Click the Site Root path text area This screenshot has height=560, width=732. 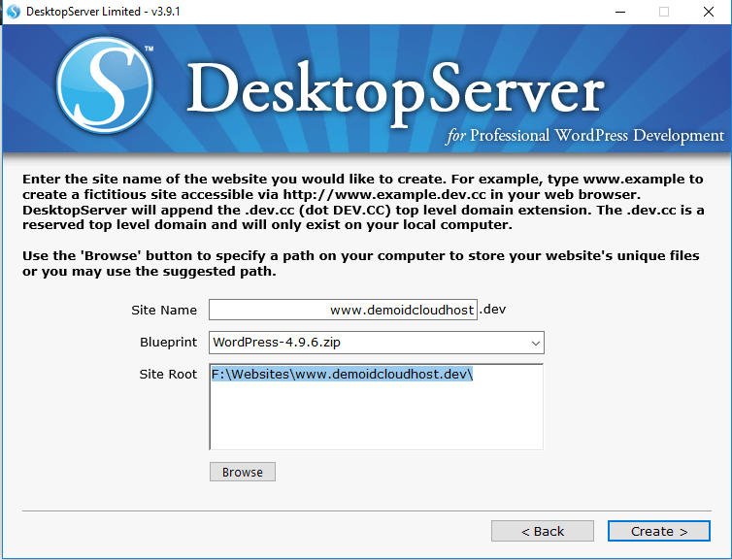point(377,407)
